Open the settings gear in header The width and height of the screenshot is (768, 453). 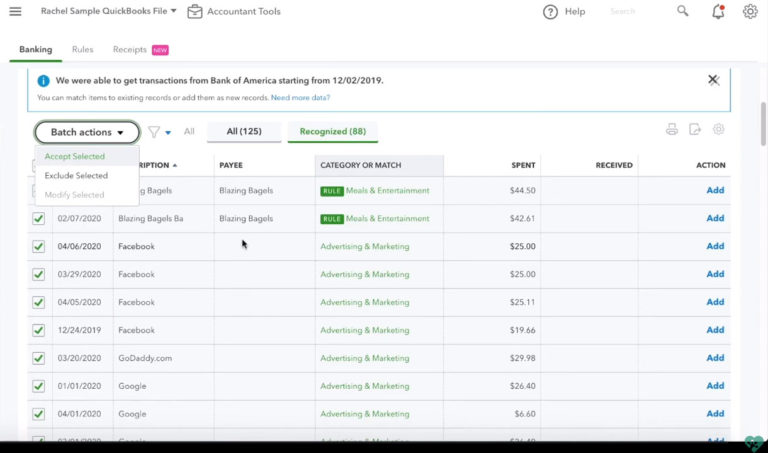coord(750,11)
